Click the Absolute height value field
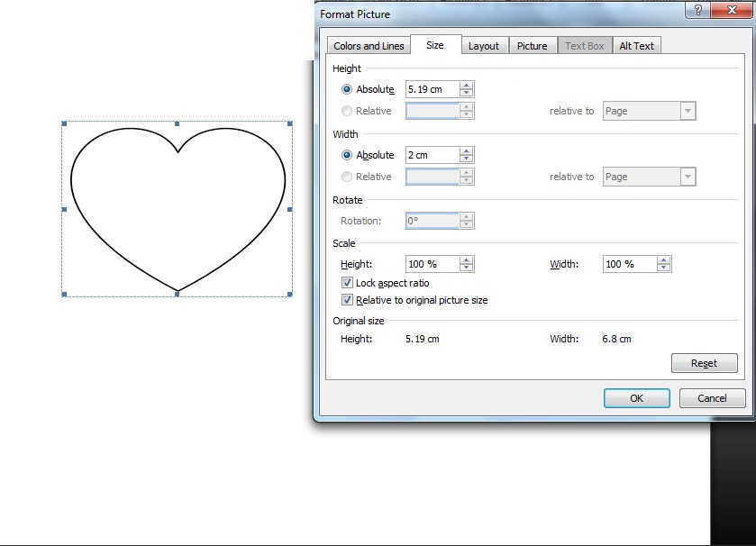The image size is (756, 546). [432, 89]
